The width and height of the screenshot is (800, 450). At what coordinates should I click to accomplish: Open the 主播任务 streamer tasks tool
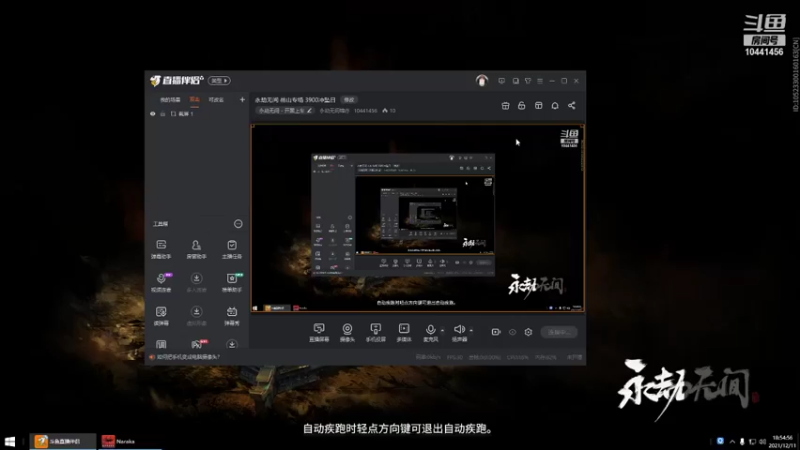click(x=232, y=249)
